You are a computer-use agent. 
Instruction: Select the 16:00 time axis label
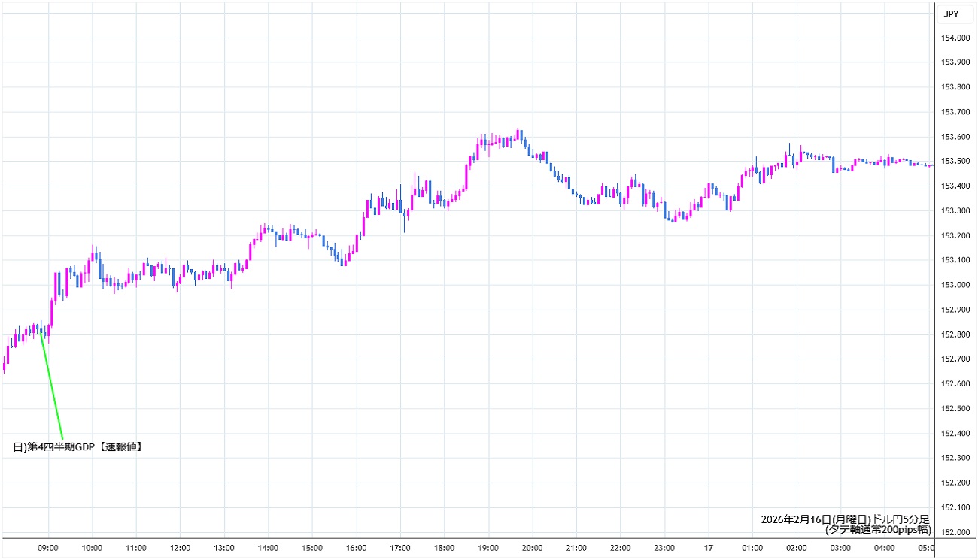click(x=356, y=548)
